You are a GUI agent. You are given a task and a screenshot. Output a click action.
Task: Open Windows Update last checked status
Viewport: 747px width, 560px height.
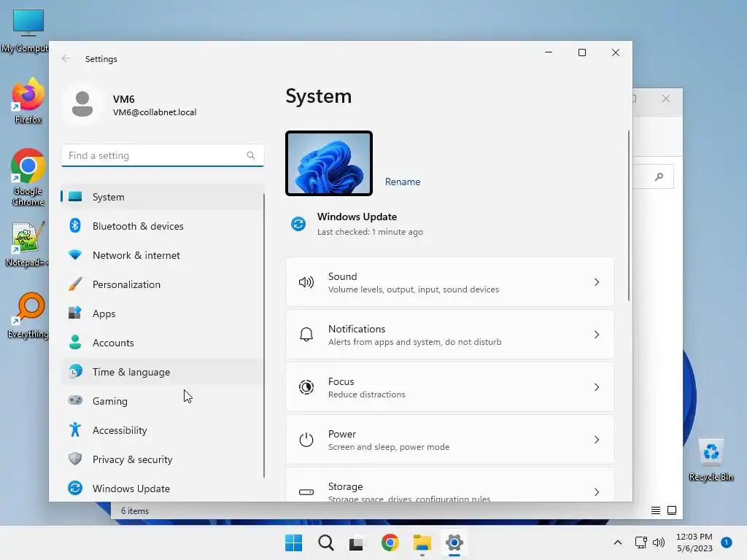370,232
